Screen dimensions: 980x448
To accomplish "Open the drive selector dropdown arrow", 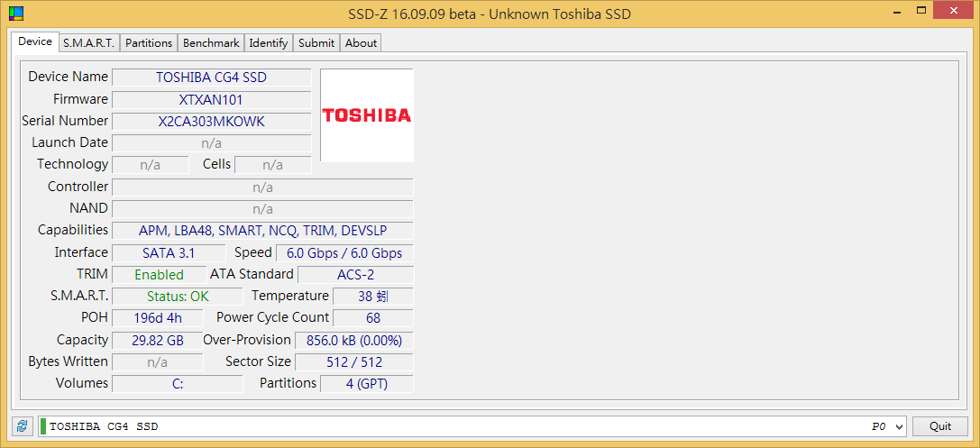I will [x=900, y=426].
